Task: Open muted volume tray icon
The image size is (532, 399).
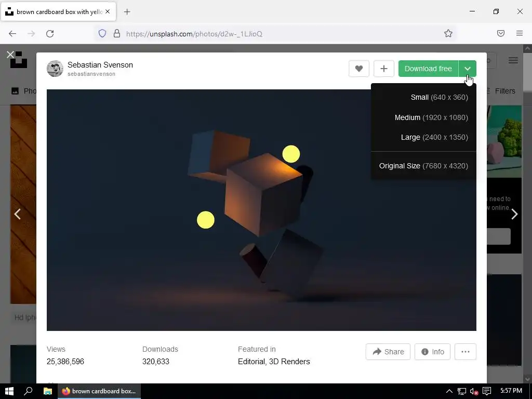Action: click(x=474, y=392)
